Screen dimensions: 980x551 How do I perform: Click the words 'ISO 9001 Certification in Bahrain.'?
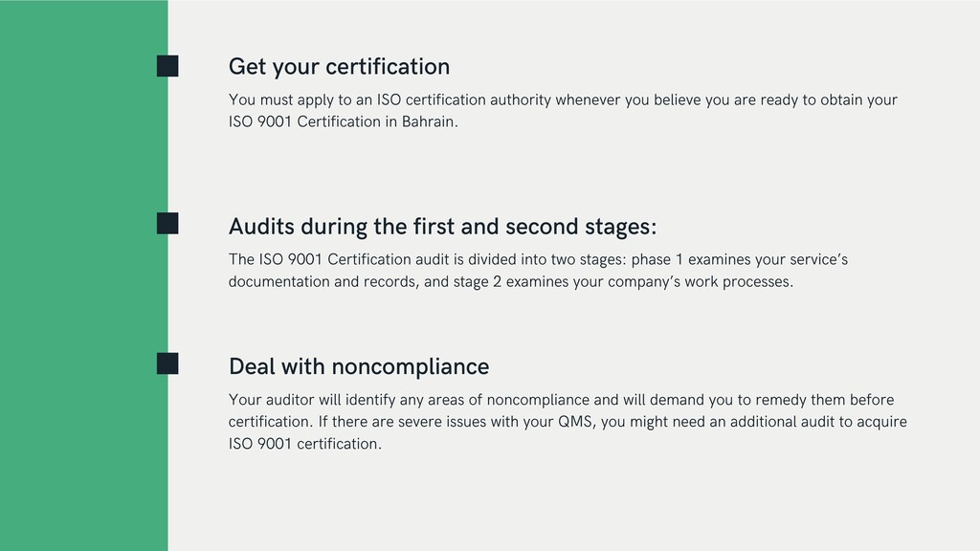[344, 121]
